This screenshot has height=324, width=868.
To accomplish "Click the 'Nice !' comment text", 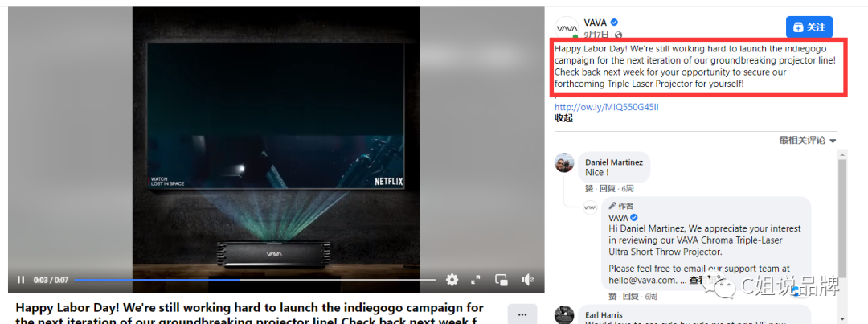I will [597, 172].
